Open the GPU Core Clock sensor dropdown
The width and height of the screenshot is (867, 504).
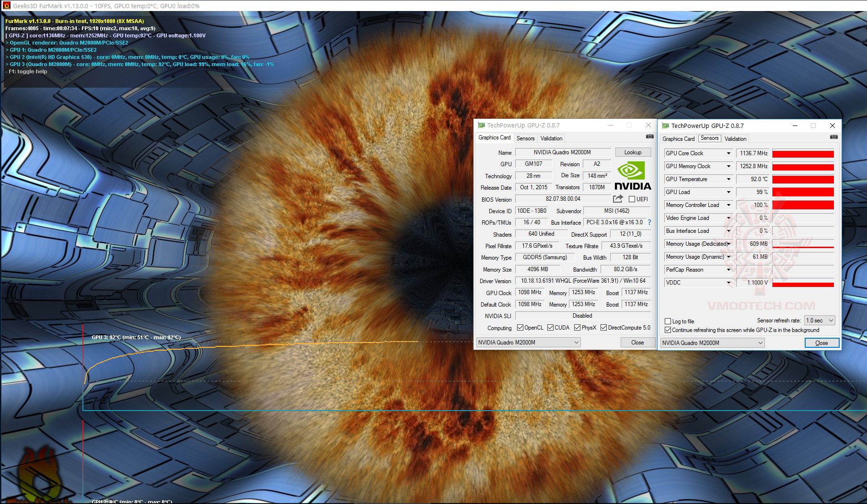728,153
